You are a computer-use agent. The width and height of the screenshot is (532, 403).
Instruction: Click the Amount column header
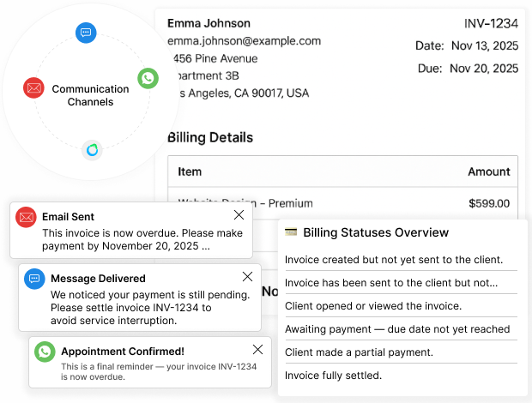coord(489,171)
